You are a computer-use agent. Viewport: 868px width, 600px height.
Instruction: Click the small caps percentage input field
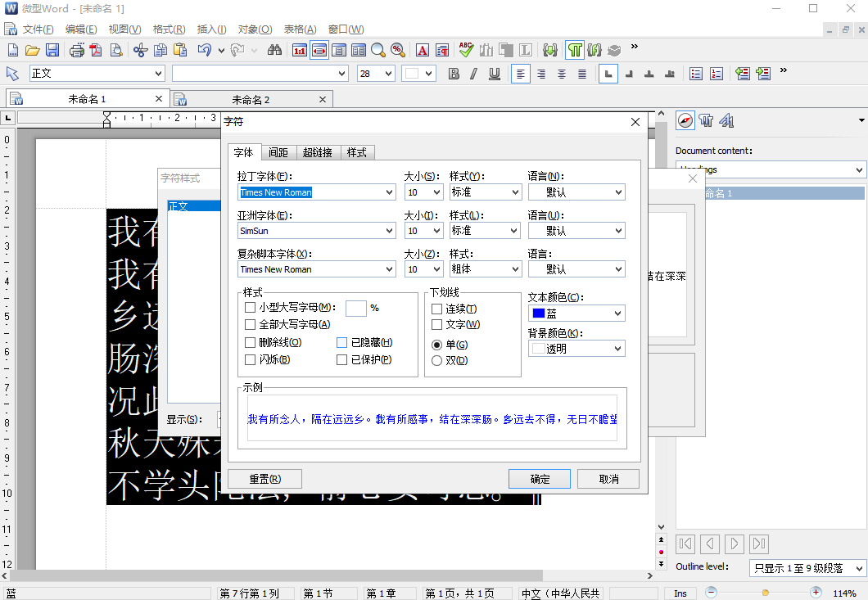coord(356,309)
